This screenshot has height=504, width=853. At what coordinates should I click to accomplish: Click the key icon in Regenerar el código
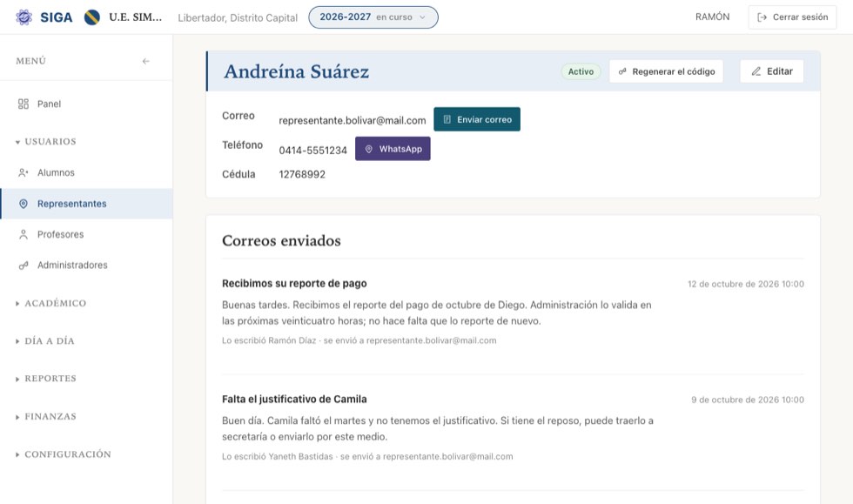[622, 71]
